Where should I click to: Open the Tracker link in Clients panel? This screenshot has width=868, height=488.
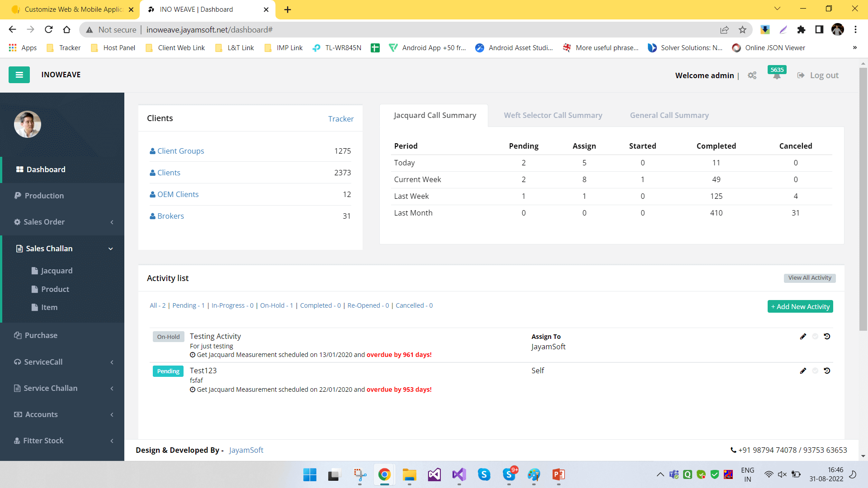(341, 119)
